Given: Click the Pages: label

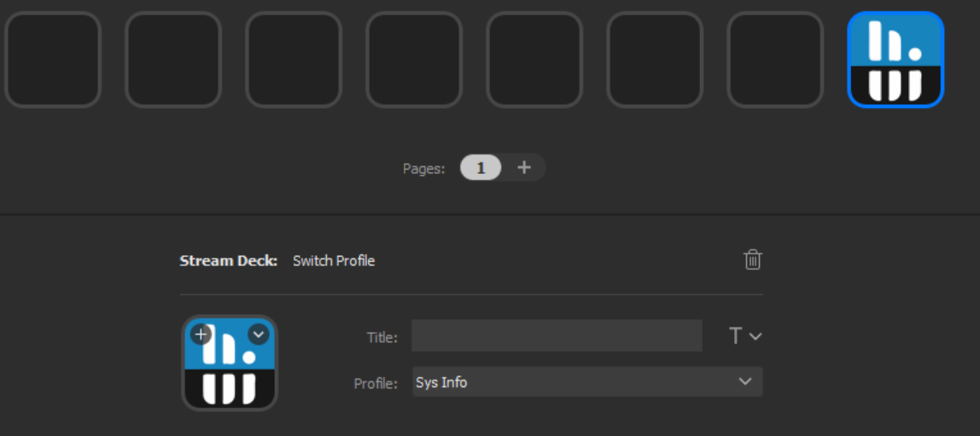Looking at the screenshot, I should [x=423, y=169].
